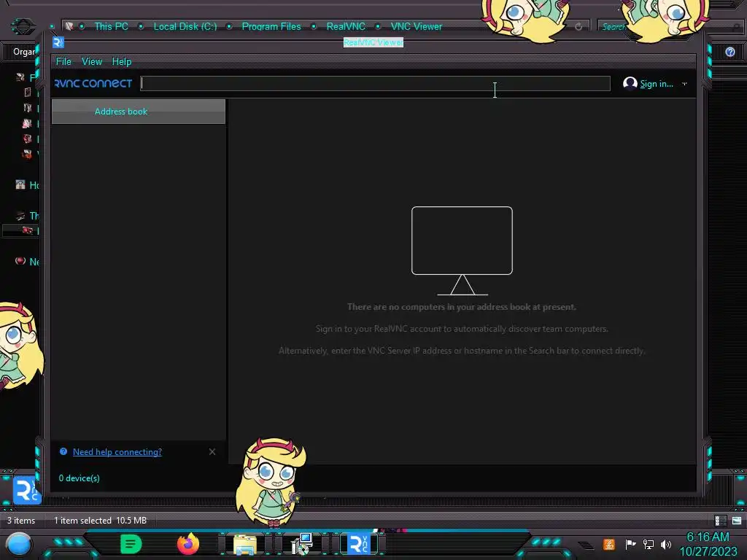Click the Homegroup icon in Explorer sidebar

tap(20, 184)
